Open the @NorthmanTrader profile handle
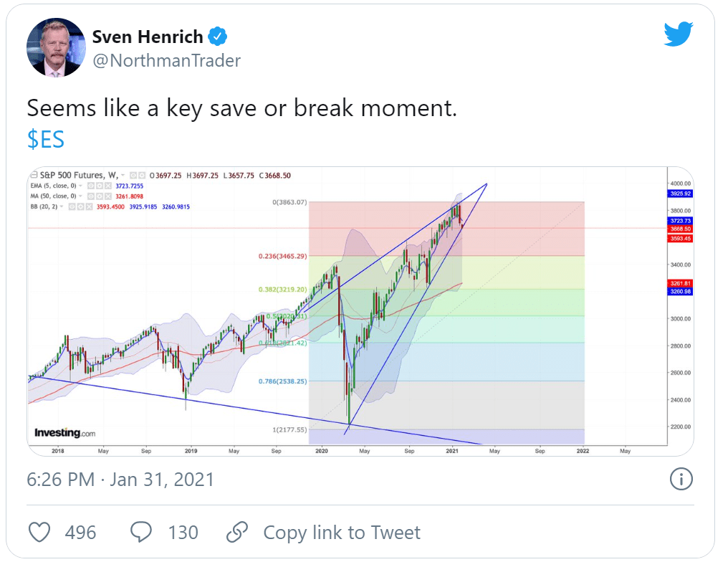This screenshot has width=728, height=562. (166, 60)
